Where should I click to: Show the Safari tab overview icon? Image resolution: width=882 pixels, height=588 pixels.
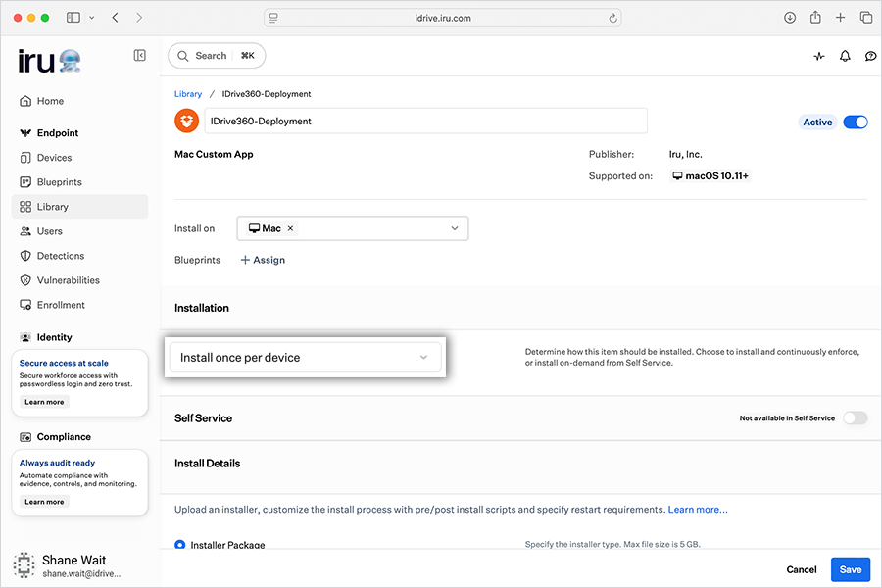[866, 18]
